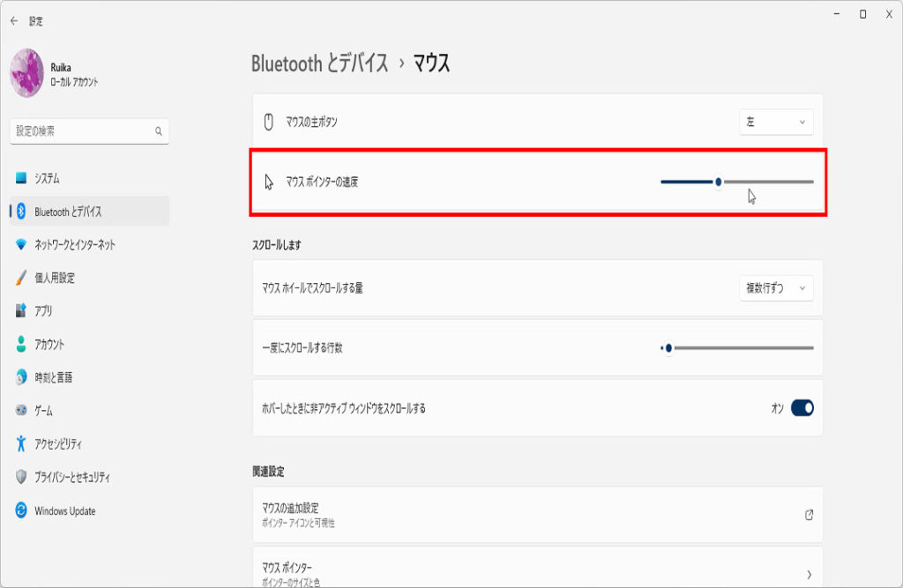
Task: Open the アプリ sidebar icon
Action: 21,311
